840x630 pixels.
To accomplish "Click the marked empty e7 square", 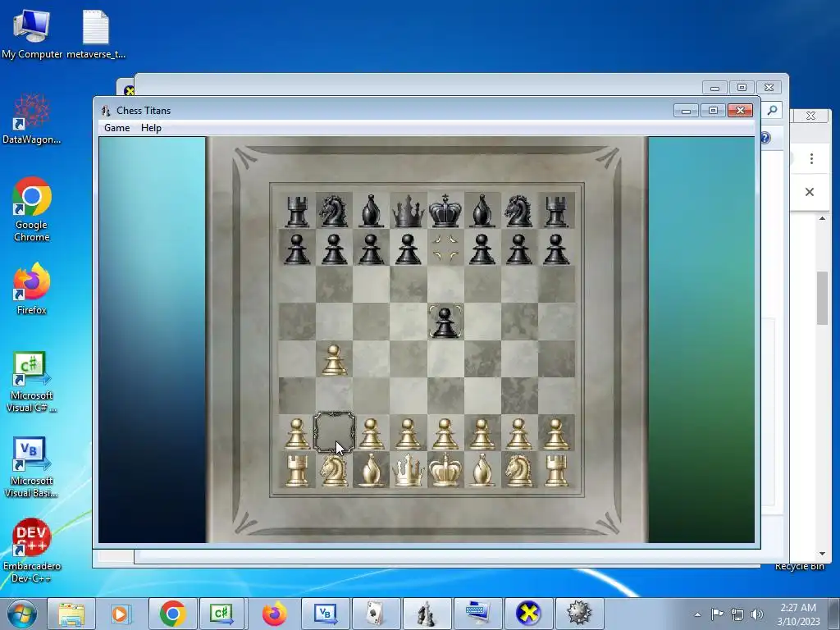I will point(445,248).
